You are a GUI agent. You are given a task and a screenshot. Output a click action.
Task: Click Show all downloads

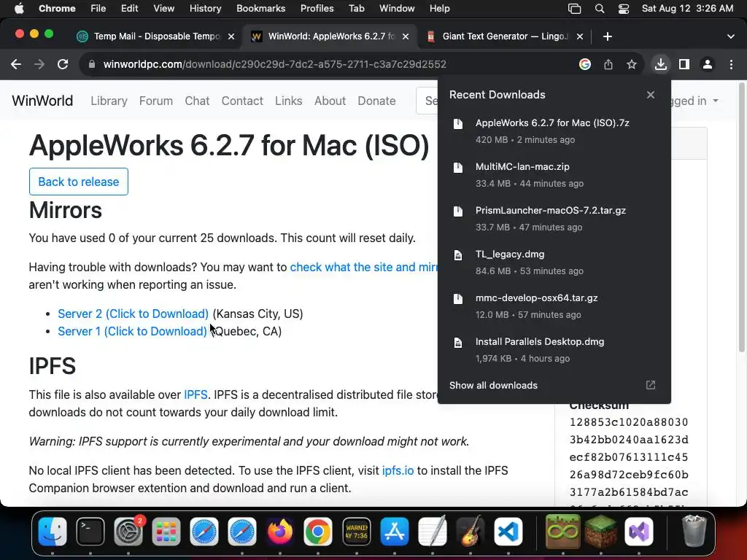point(493,385)
